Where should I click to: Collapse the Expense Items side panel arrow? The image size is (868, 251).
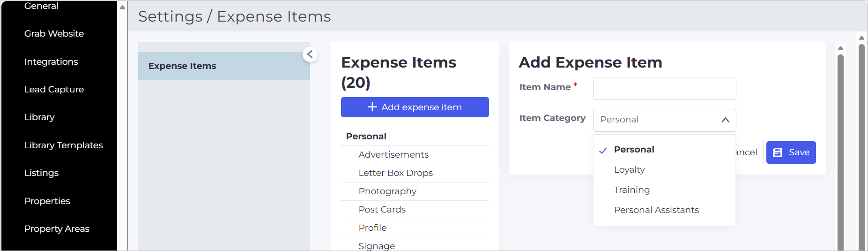310,54
